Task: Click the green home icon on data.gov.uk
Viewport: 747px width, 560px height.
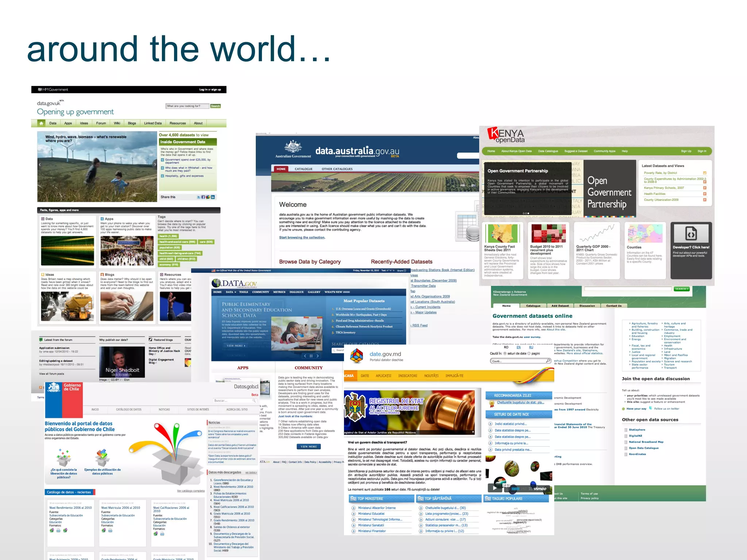Action: tap(41, 123)
